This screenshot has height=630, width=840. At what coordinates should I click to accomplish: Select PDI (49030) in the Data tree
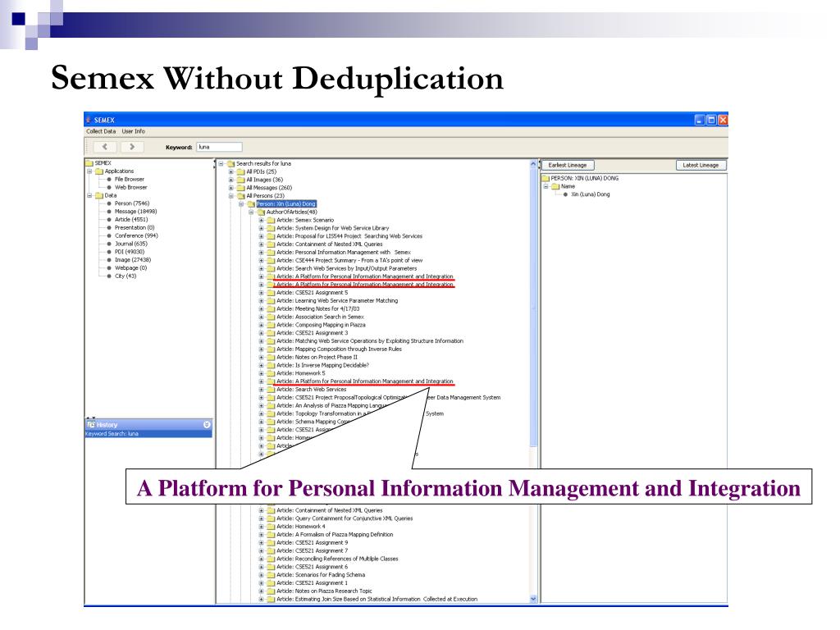pyautogui.click(x=129, y=252)
